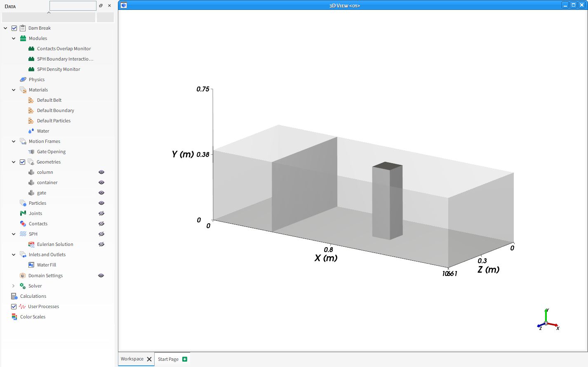
Task: Collapse the Modules node
Action: (x=14, y=38)
